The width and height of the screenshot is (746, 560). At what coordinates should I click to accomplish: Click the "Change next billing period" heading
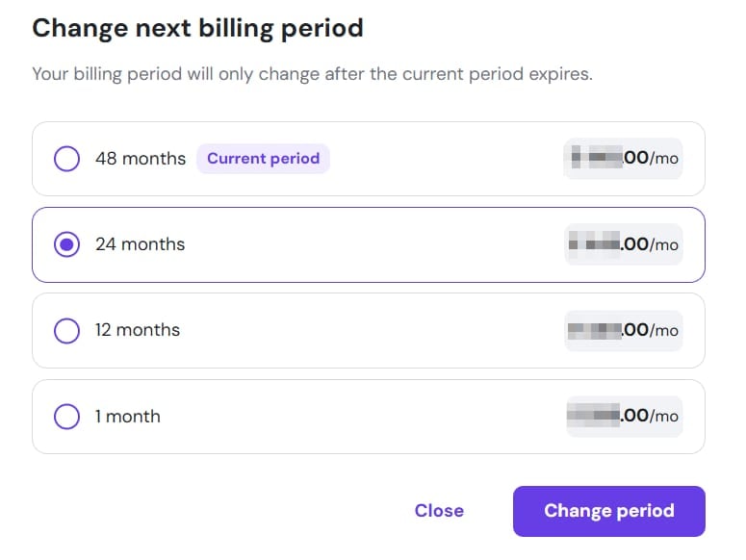click(197, 28)
